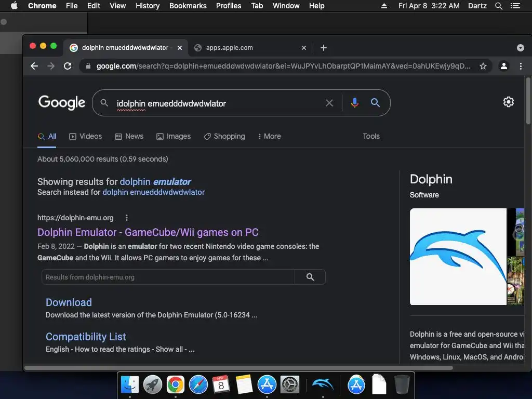The height and width of the screenshot is (399, 532).
Task: Open Spotlight search in the menu bar
Action: click(x=498, y=6)
